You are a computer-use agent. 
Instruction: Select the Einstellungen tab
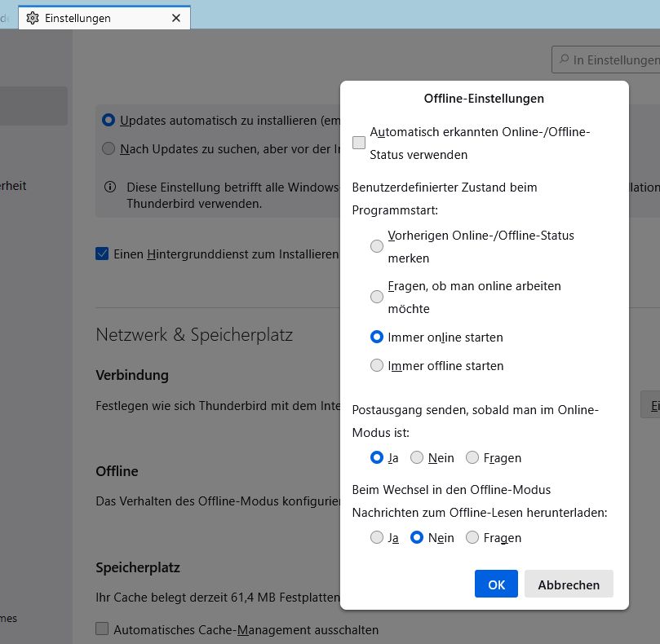coord(104,18)
